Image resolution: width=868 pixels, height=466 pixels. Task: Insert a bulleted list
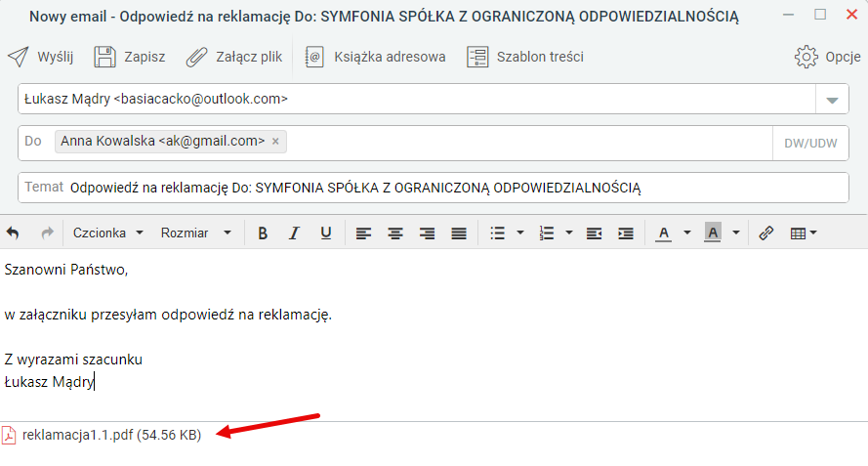[498, 233]
